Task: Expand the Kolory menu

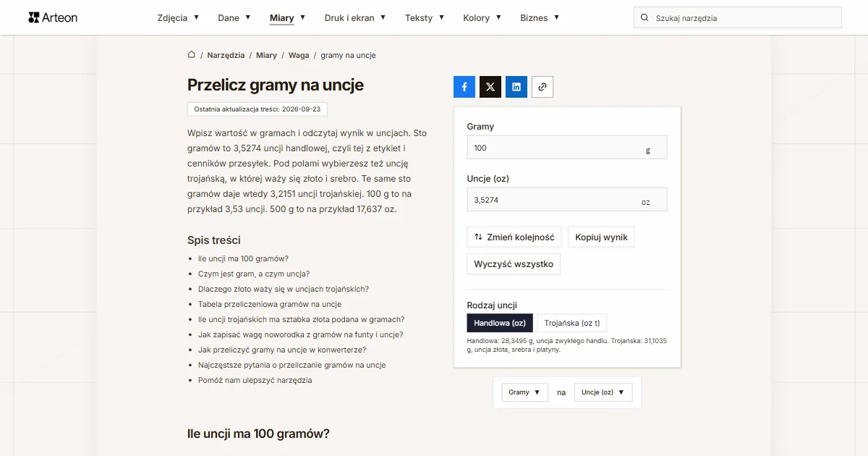Action: pos(482,17)
